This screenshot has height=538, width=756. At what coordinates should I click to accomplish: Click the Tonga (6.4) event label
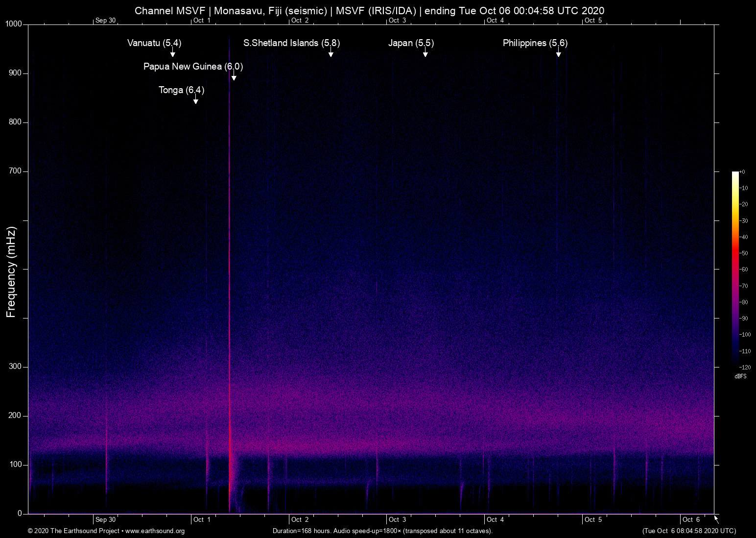[182, 90]
